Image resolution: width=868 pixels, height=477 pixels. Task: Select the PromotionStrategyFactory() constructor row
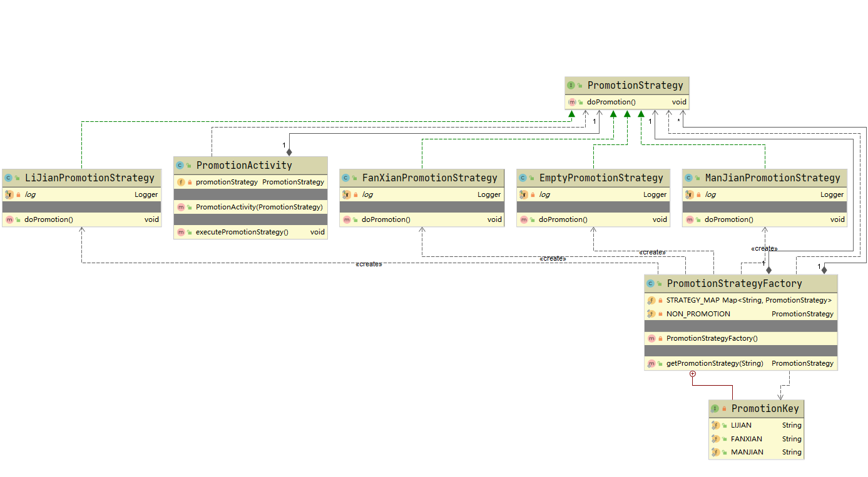pyautogui.click(x=712, y=338)
